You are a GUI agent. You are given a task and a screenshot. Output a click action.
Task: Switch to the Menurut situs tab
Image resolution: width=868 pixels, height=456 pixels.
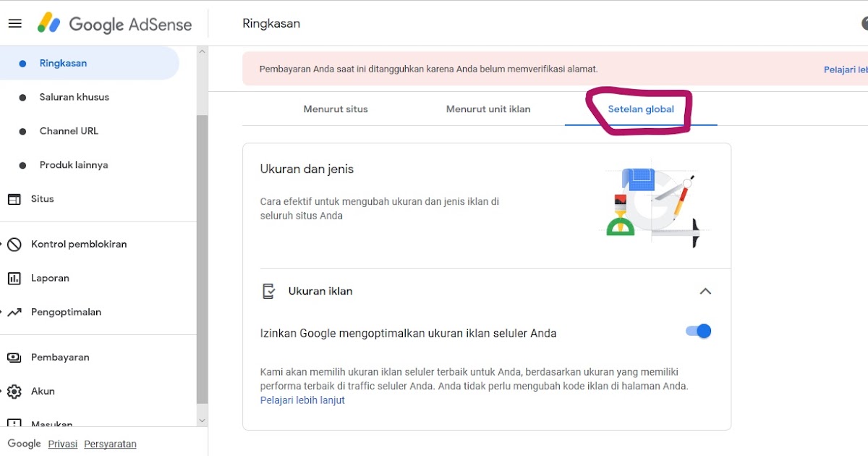click(x=335, y=109)
